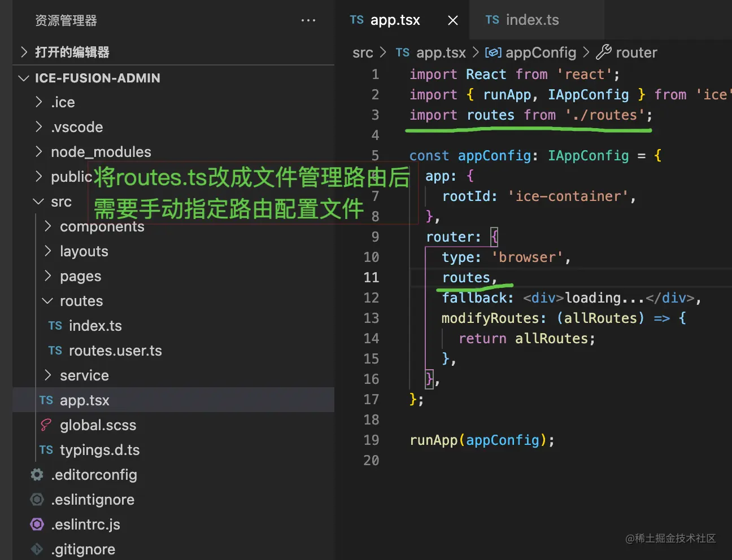Click line number 1 in the gutter
Viewport: 732px width, 560px height.
(x=375, y=74)
